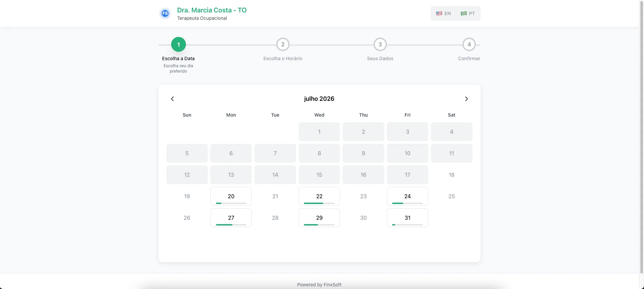Click the julho 2026 month title
Viewport: 644px width, 289px height.
(319, 99)
